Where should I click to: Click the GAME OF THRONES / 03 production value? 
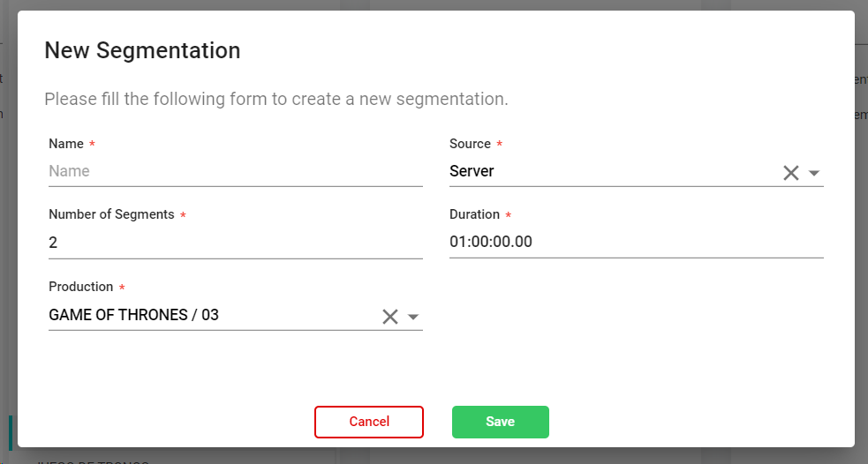click(134, 315)
